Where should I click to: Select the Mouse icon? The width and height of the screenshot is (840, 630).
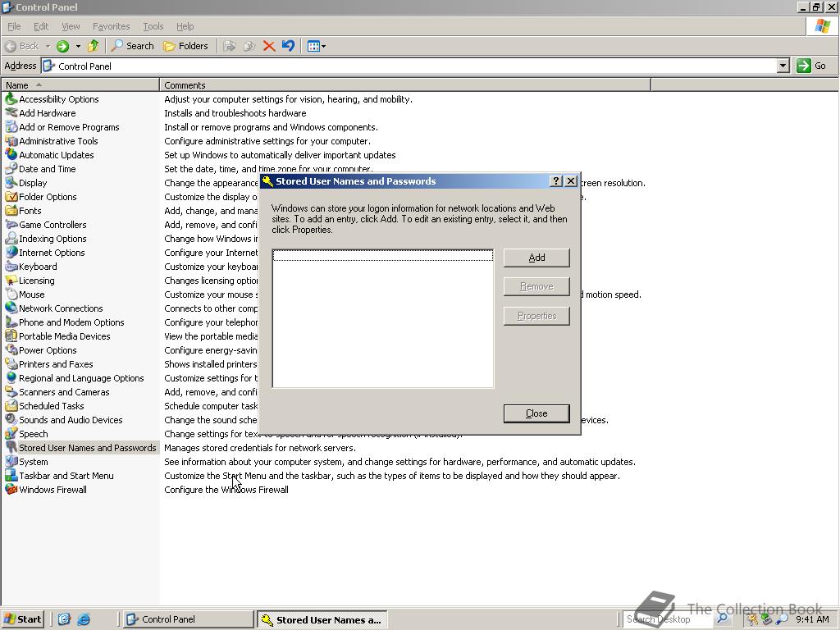11,294
